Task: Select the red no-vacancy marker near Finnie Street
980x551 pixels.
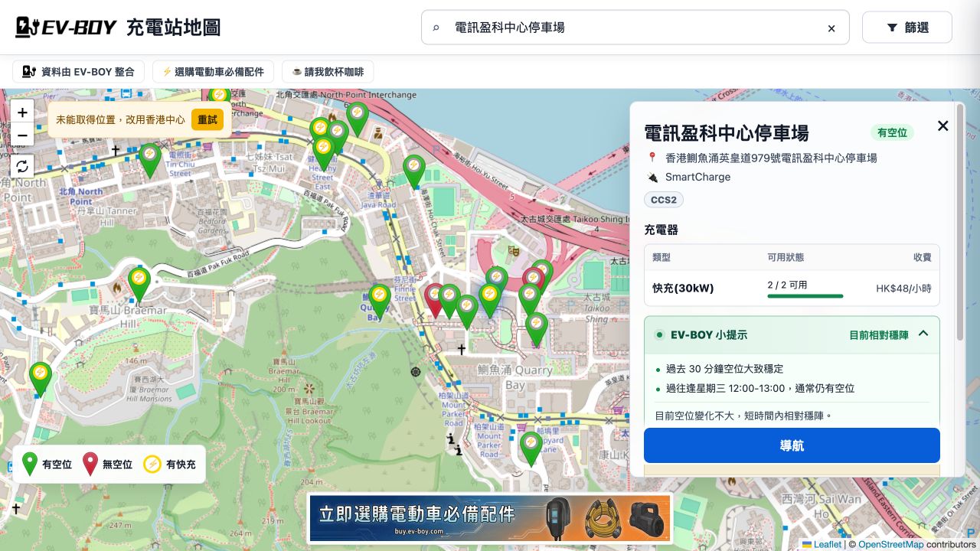Action: pyautogui.click(x=434, y=299)
